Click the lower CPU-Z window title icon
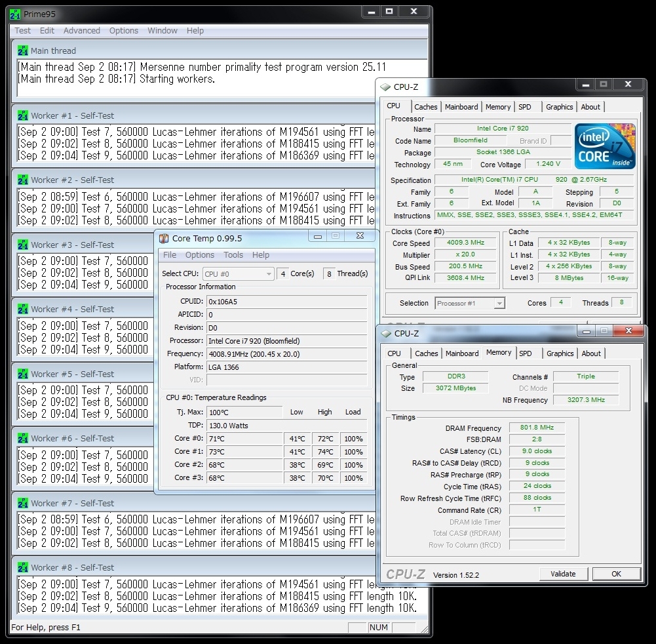Viewport: 656px width, 644px height. [386, 334]
